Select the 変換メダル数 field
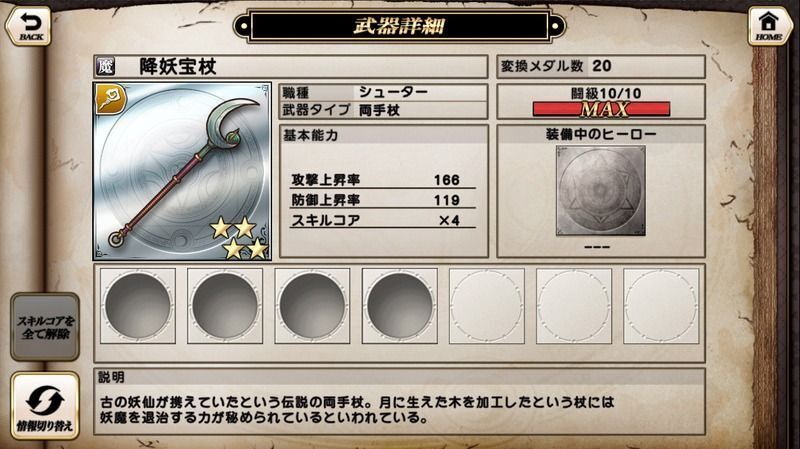Image resolution: width=800 pixels, height=449 pixels. pyautogui.click(x=601, y=66)
